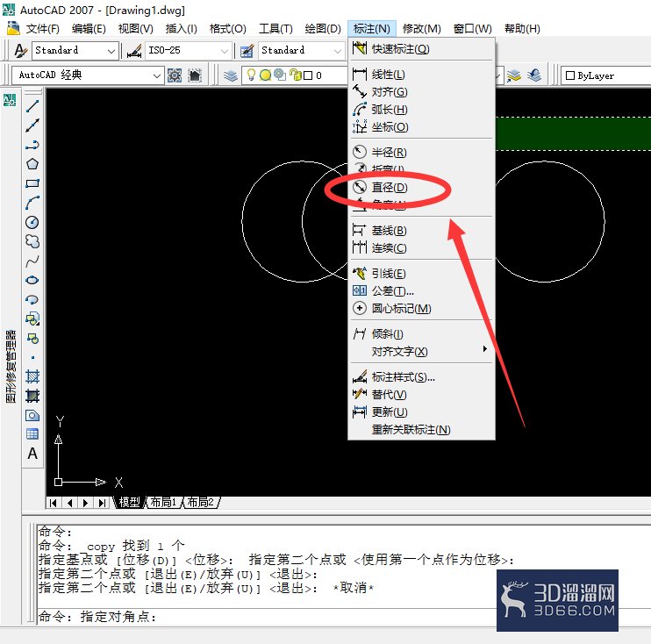The width and height of the screenshot is (651, 644).
Task: Select the Circle tool
Action: (x=32, y=222)
